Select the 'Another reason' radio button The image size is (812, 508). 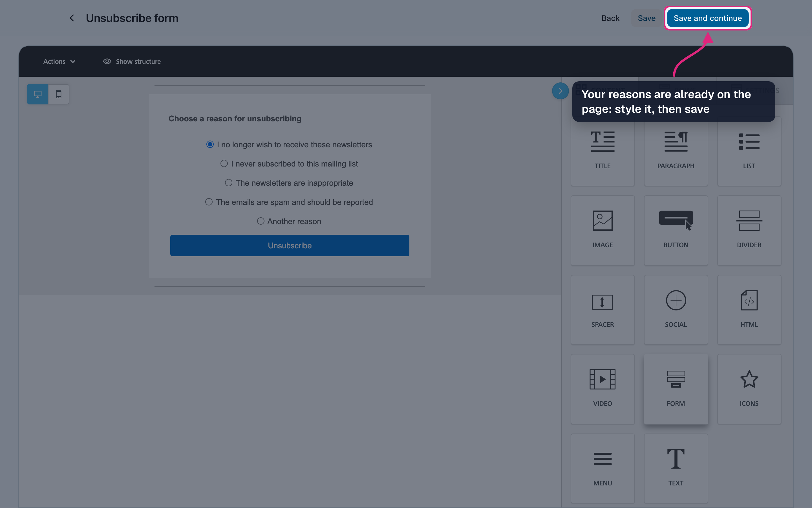(x=261, y=221)
